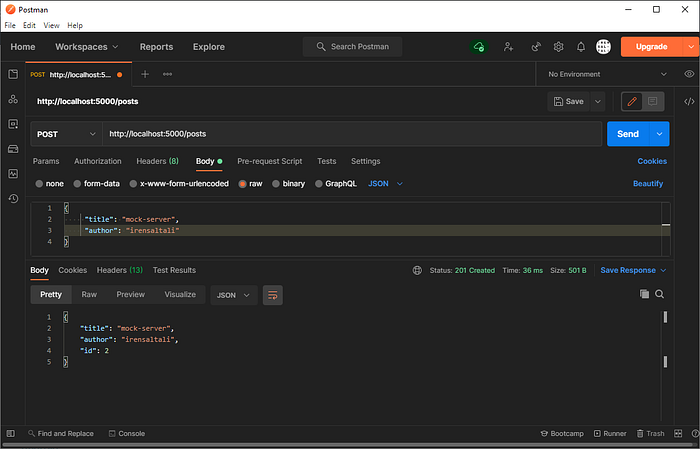
Task: Click the invite collaborators icon
Action: click(508, 46)
